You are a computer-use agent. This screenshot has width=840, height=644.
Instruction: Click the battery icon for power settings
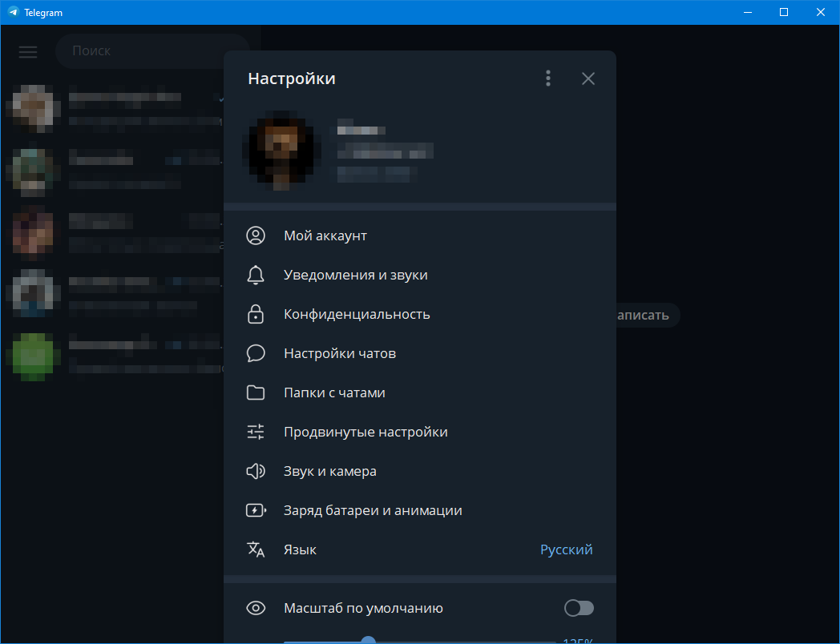pos(256,511)
